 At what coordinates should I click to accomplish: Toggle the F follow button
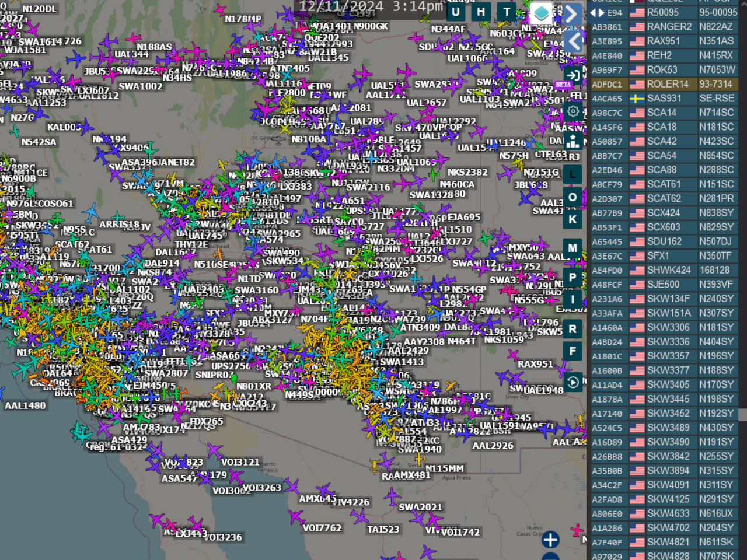point(573,351)
